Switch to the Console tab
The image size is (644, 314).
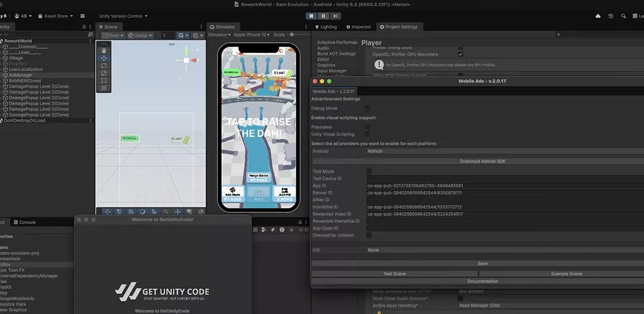pyautogui.click(x=25, y=222)
